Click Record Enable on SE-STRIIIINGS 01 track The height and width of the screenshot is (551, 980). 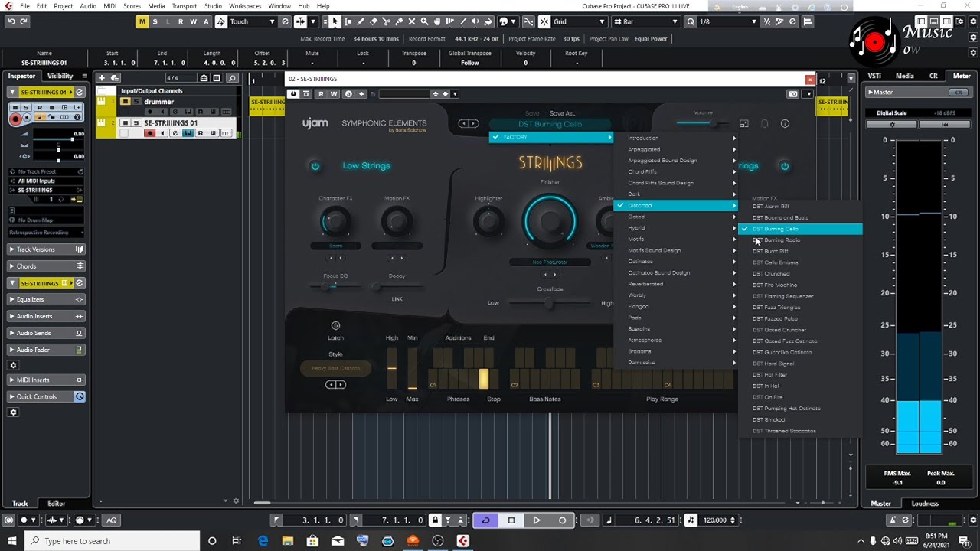tap(150, 133)
